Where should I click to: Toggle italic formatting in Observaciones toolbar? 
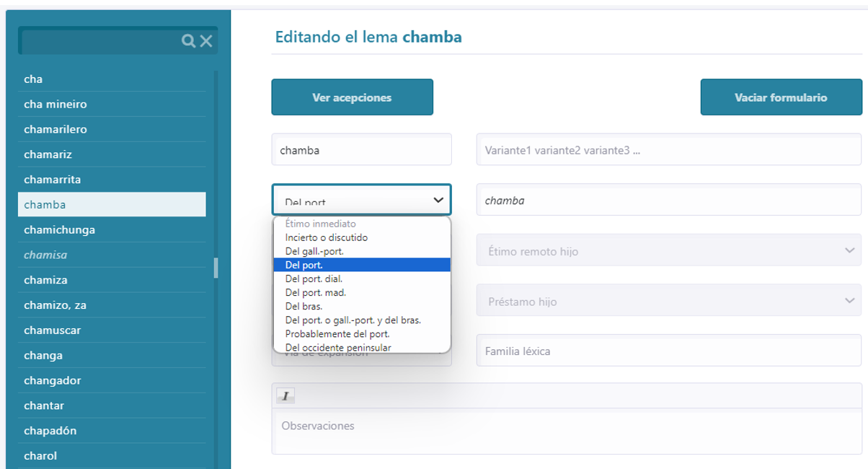pyautogui.click(x=285, y=396)
